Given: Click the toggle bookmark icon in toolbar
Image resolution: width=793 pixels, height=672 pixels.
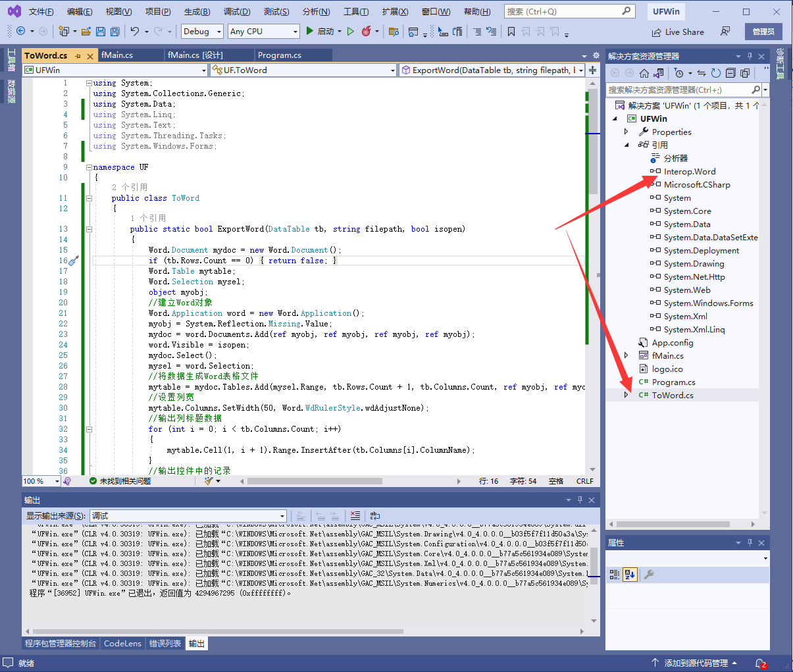Looking at the screenshot, I should click(511, 32).
